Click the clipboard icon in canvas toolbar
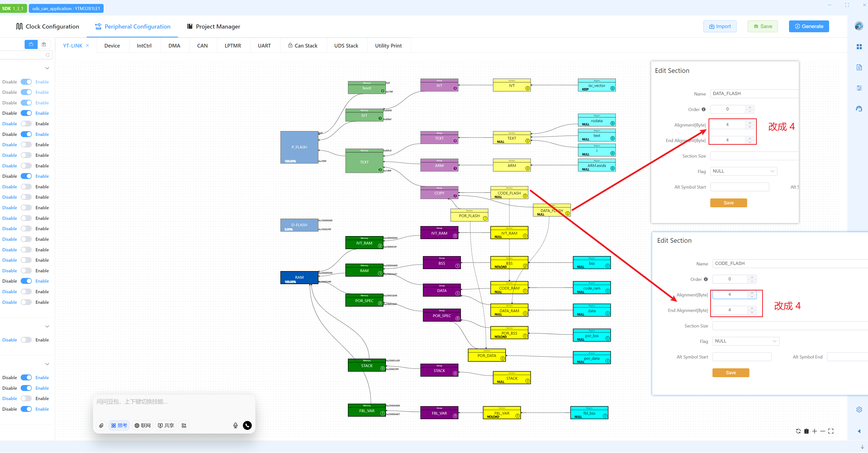The image size is (868, 453). tap(806, 431)
